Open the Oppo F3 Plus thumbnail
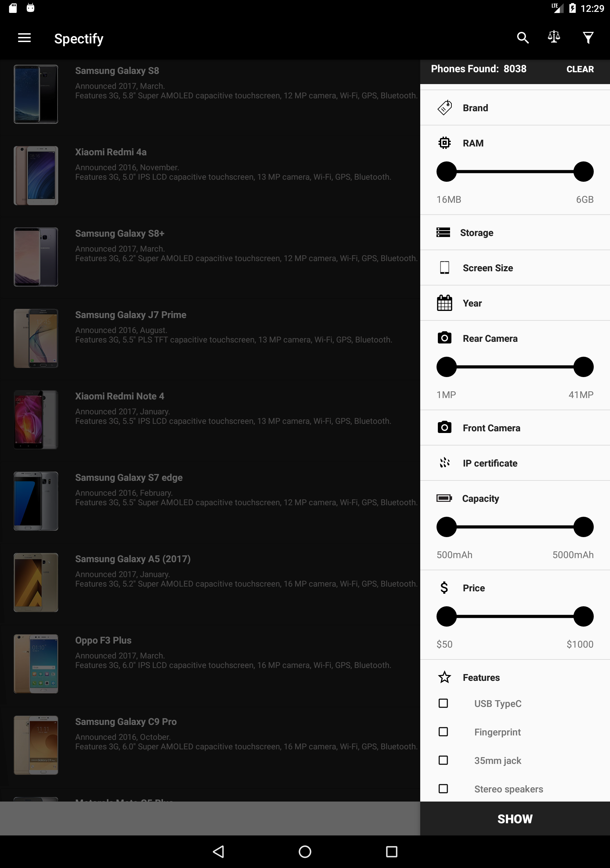The width and height of the screenshot is (610, 868). tap(36, 664)
